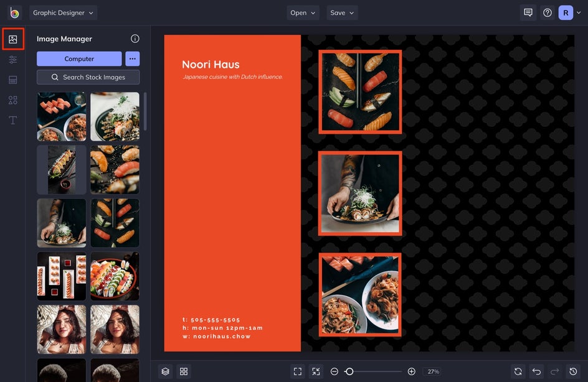Viewport: 588px width, 382px height.
Task: Show Image Manager info icon
Action: click(x=135, y=39)
